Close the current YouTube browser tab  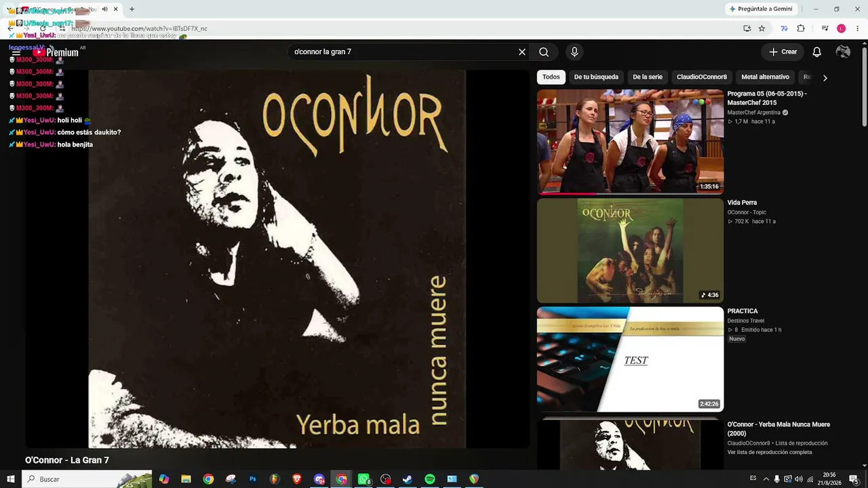(116, 9)
